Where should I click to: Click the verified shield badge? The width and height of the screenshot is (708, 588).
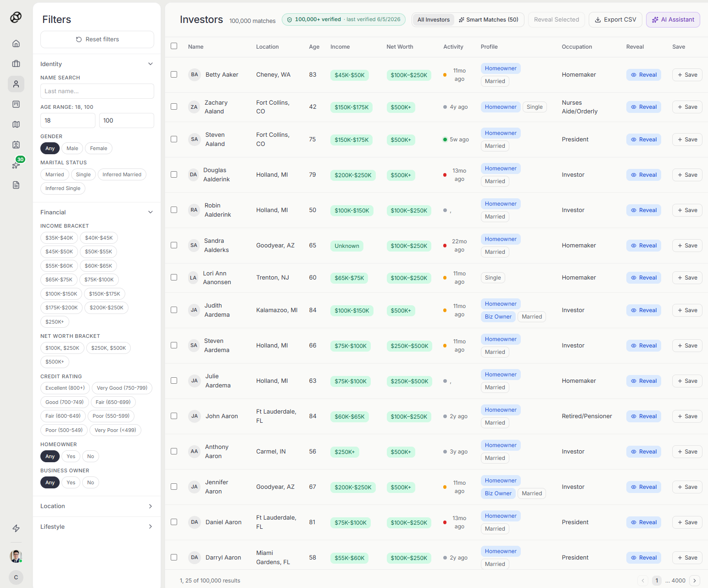click(344, 19)
